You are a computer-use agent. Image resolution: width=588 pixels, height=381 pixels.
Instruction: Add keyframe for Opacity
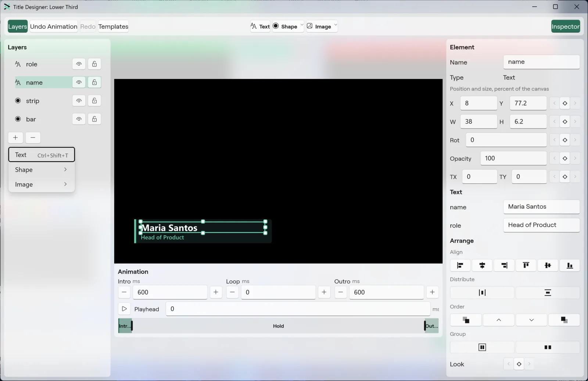tap(565, 159)
